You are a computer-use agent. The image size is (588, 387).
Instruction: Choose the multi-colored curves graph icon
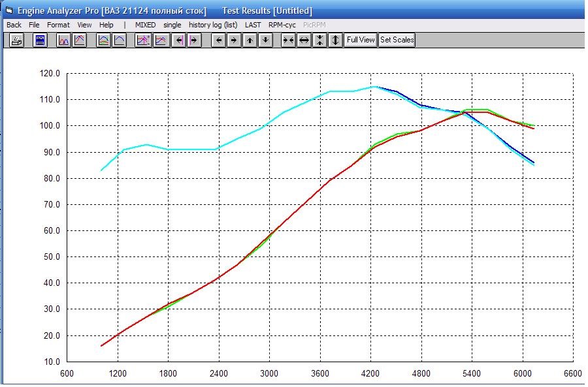[x=103, y=40]
